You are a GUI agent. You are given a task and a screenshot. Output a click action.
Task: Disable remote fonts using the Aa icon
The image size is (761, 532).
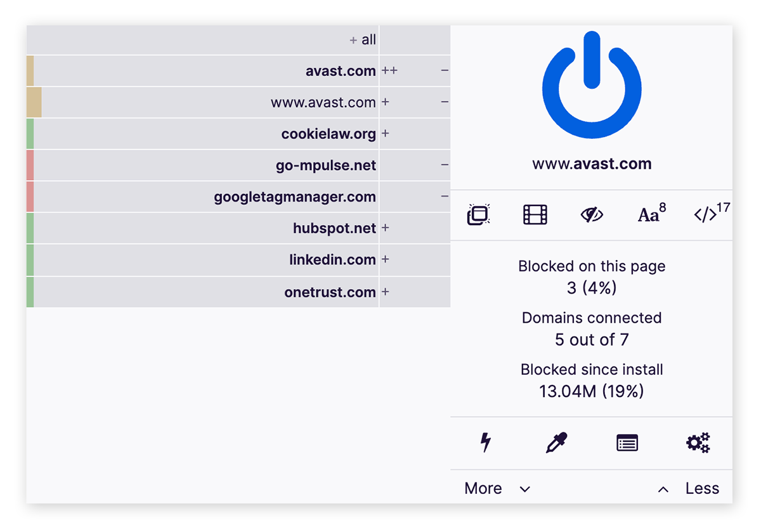pyautogui.click(x=648, y=214)
